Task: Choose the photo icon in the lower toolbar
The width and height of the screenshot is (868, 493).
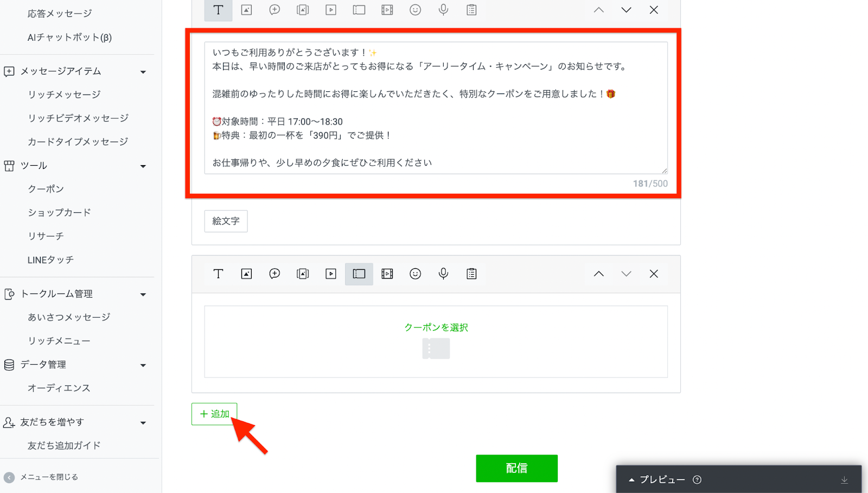Action: click(246, 274)
